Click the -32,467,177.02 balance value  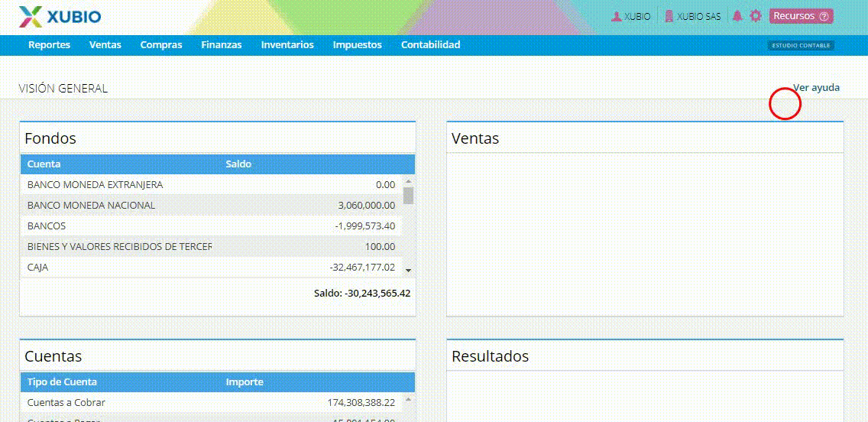tap(362, 268)
